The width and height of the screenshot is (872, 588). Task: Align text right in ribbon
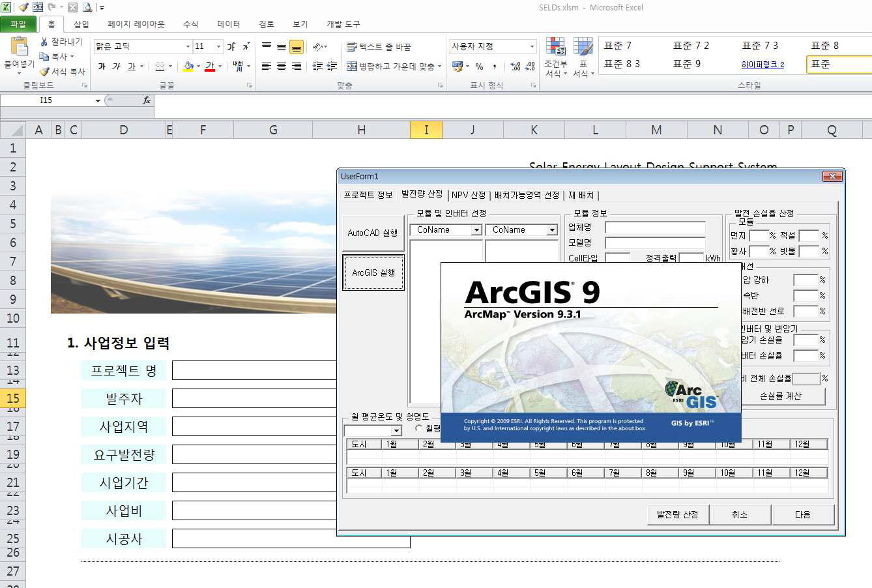tap(297, 66)
